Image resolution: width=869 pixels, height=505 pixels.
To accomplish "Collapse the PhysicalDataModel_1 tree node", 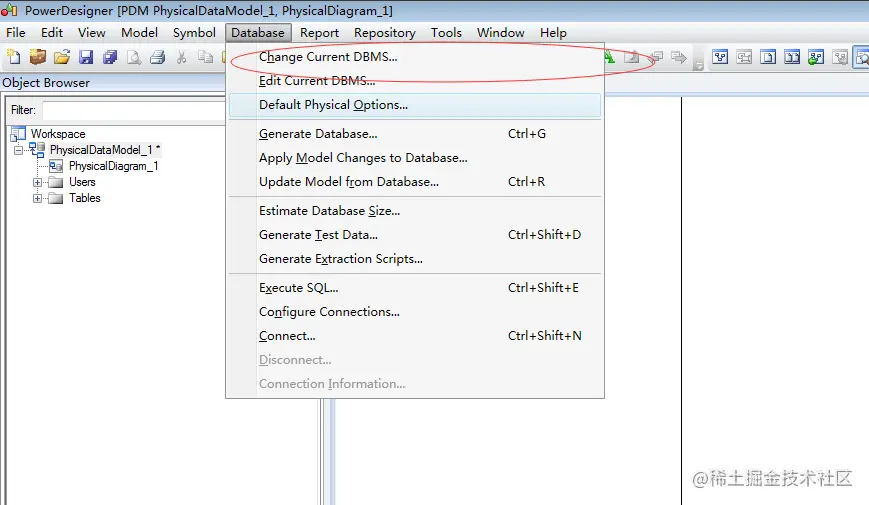I will pos(18,150).
